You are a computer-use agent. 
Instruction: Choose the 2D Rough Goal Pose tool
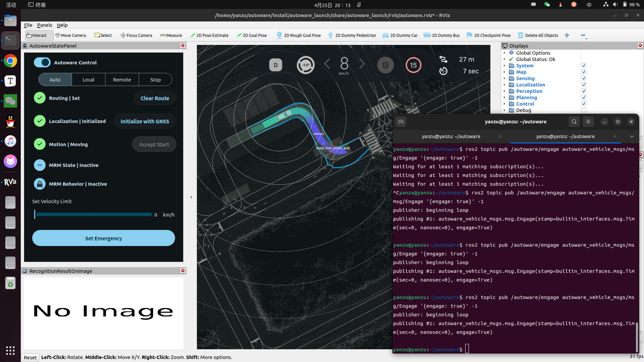pos(299,35)
